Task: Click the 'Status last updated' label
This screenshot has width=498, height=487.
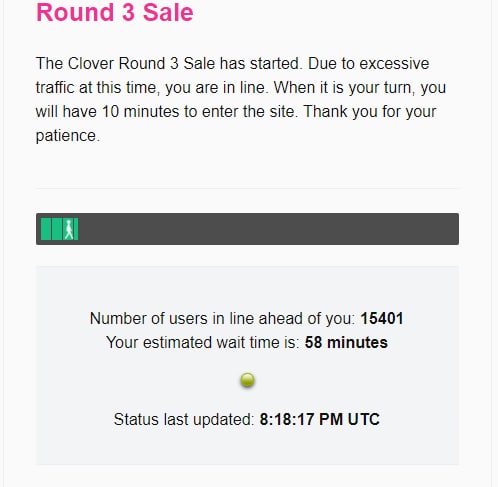Action: pos(184,420)
